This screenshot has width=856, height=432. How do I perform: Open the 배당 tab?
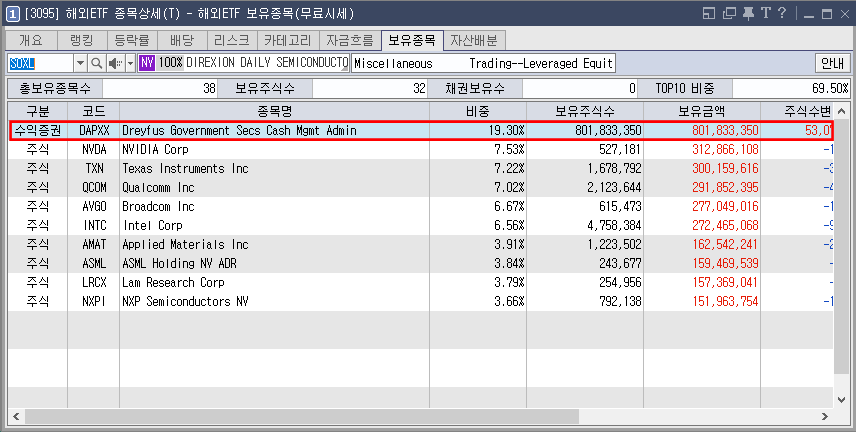182,40
